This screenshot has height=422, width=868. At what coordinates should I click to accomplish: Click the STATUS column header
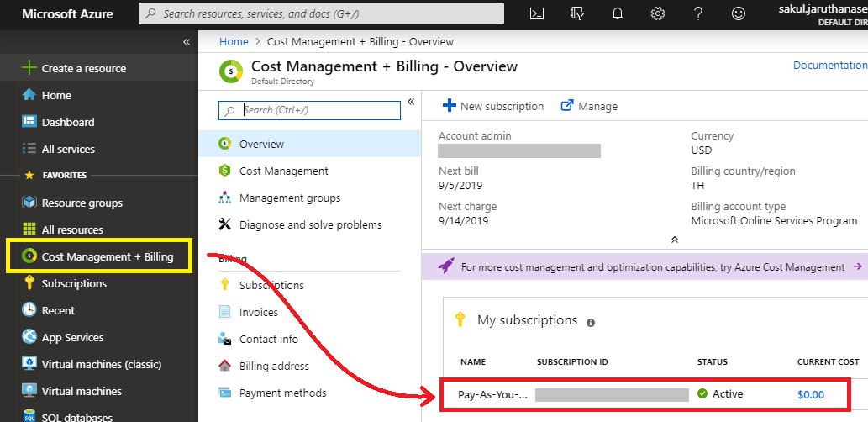[713, 361]
